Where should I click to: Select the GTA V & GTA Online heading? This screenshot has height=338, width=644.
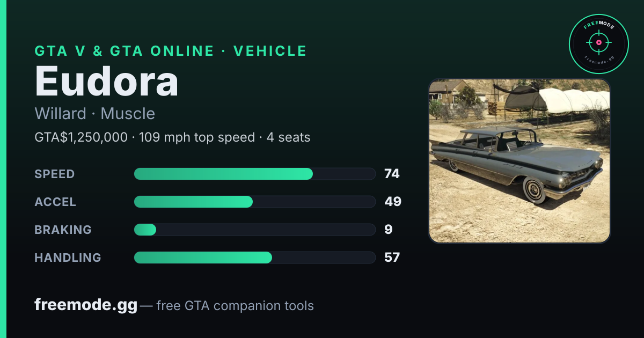coord(171,51)
